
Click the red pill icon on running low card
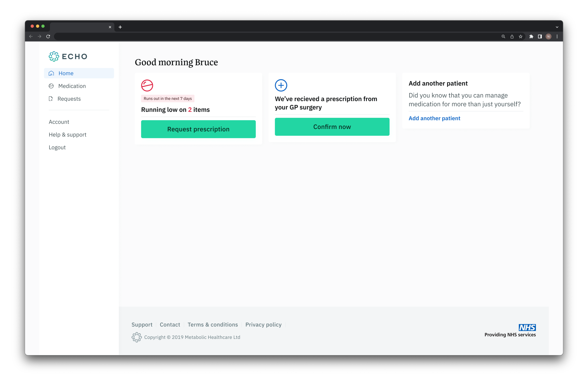[147, 85]
